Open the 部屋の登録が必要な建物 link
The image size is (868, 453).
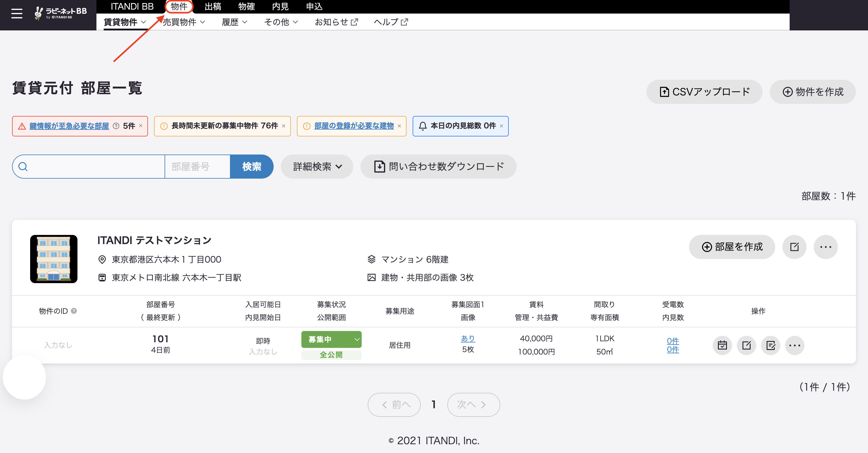pyautogui.click(x=354, y=126)
